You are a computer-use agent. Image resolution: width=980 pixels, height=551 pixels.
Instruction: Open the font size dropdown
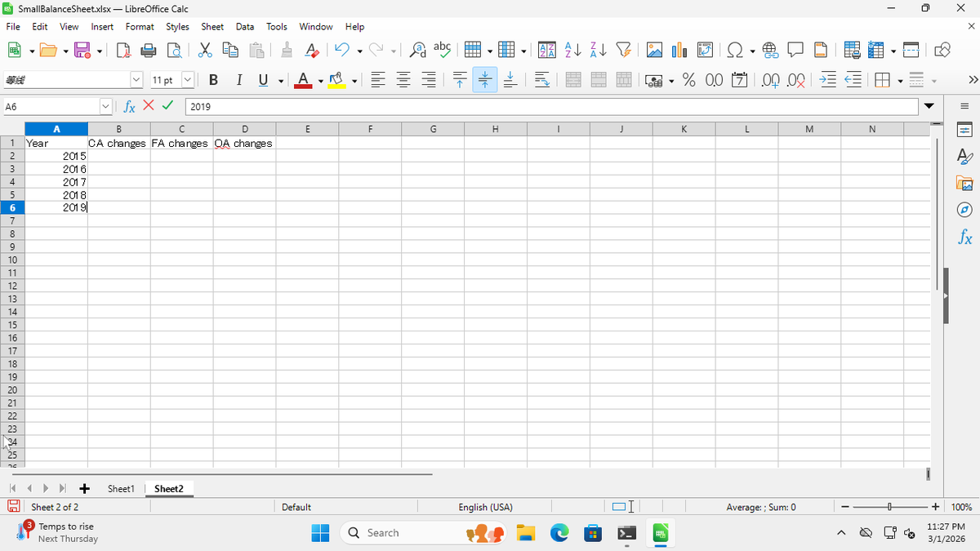coord(188,80)
